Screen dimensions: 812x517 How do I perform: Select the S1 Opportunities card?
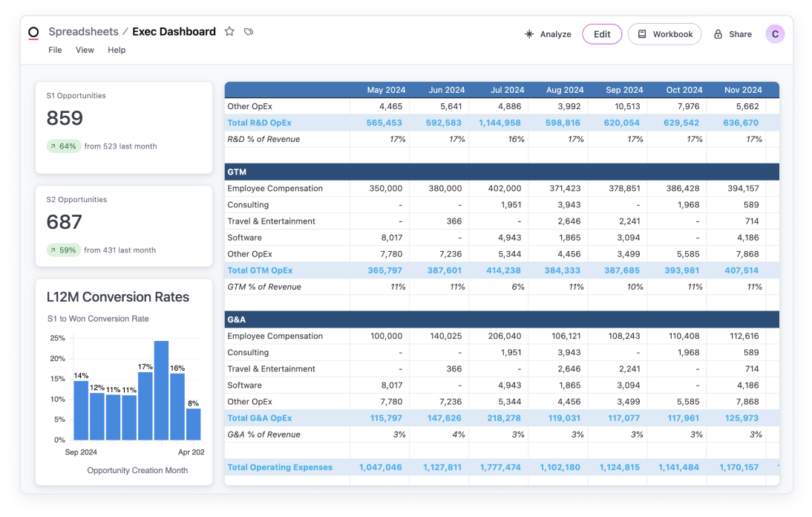(123, 127)
